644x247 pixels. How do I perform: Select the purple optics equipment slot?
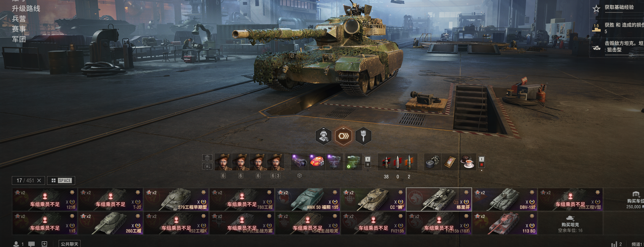point(299,162)
